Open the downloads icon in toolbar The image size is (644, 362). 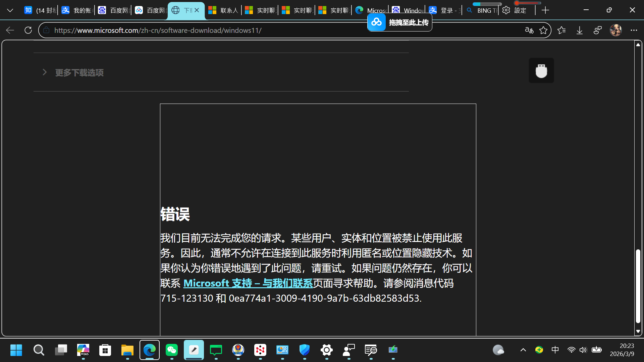pyautogui.click(x=580, y=30)
